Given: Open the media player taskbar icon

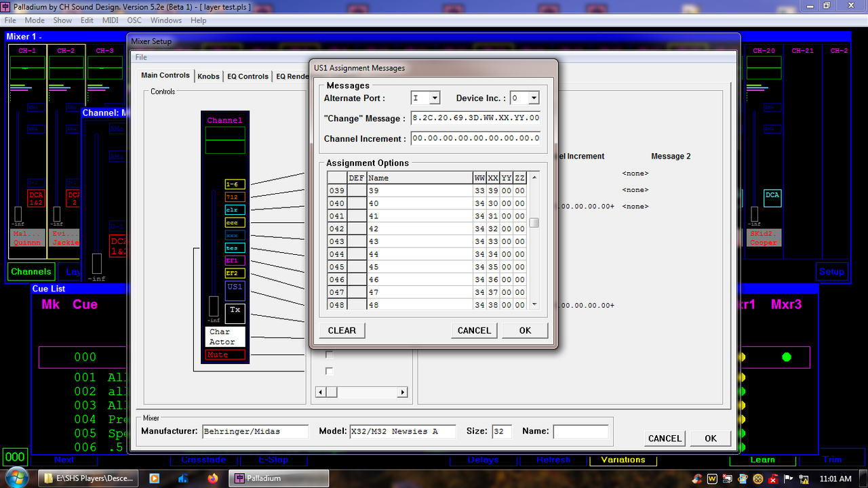Looking at the screenshot, I should pyautogui.click(x=154, y=479).
